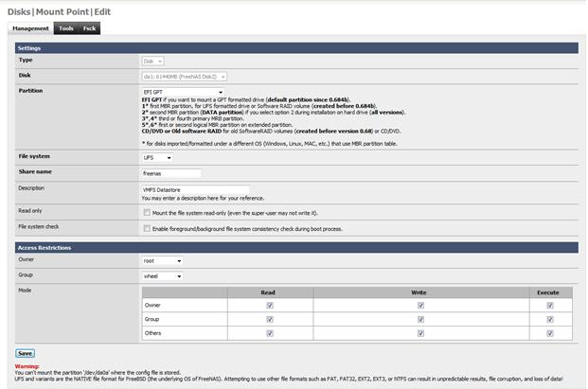Toggle Others Execute permission checkbox
588x389 pixels.
550,334
